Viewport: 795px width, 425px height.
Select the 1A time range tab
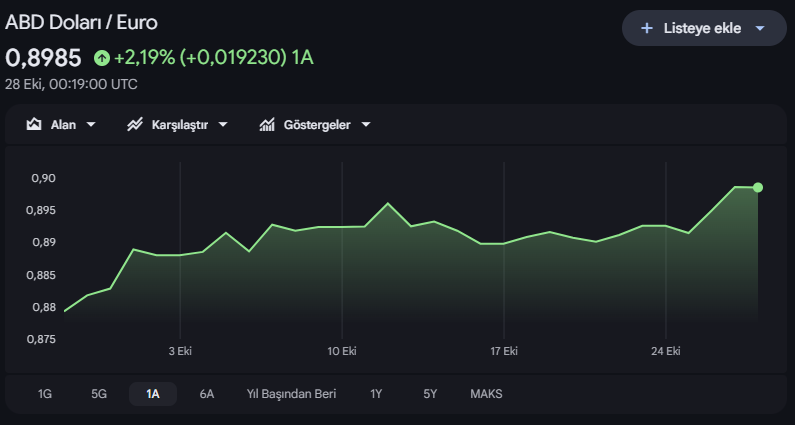click(x=153, y=394)
